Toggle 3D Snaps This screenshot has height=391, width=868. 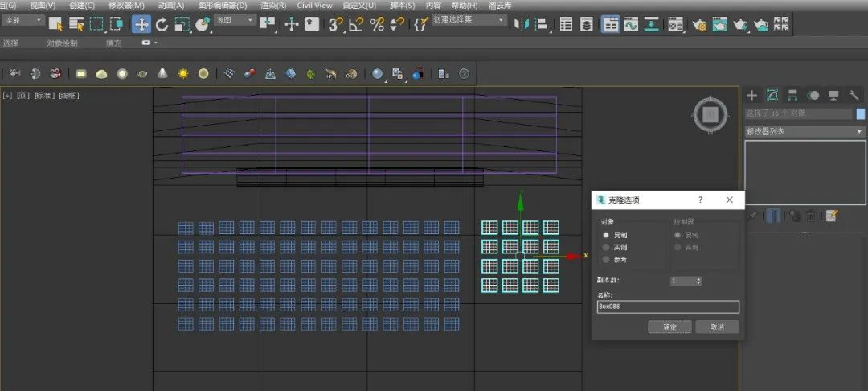(335, 24)
